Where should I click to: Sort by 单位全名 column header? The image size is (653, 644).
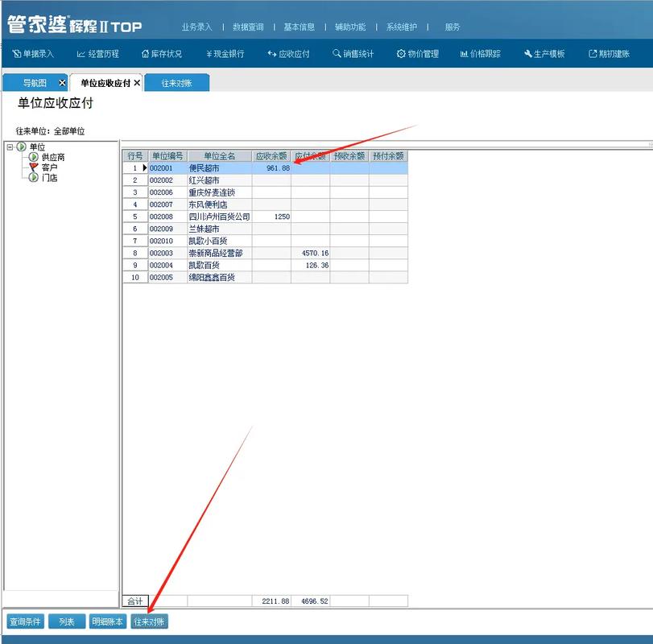[x=220, y=156]
